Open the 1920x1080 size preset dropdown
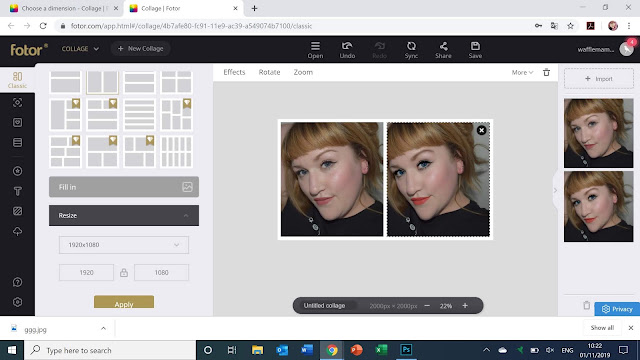Screen dimensions: 640x360 click(124, 245)
